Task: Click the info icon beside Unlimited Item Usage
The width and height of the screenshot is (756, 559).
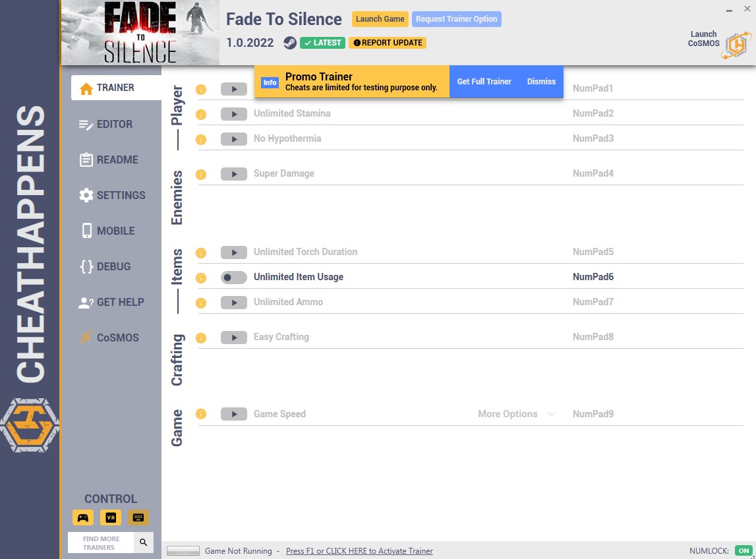Action: 201,278
